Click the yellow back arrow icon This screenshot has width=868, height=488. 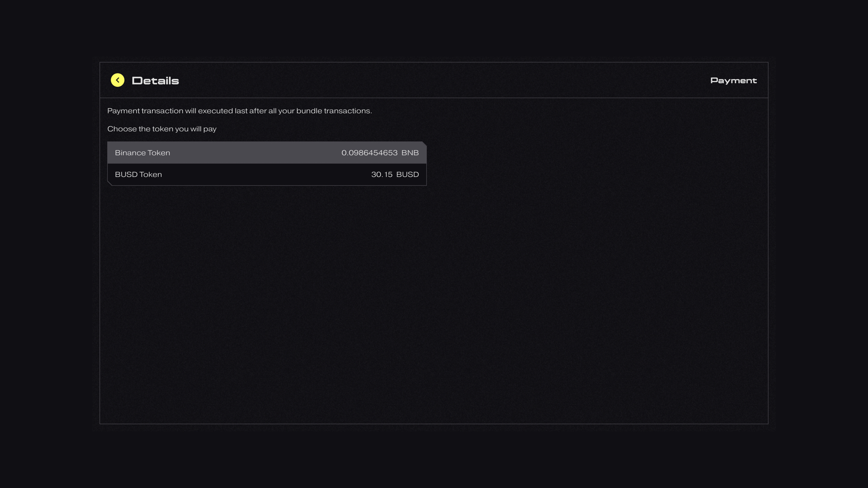tap(118, 80)
